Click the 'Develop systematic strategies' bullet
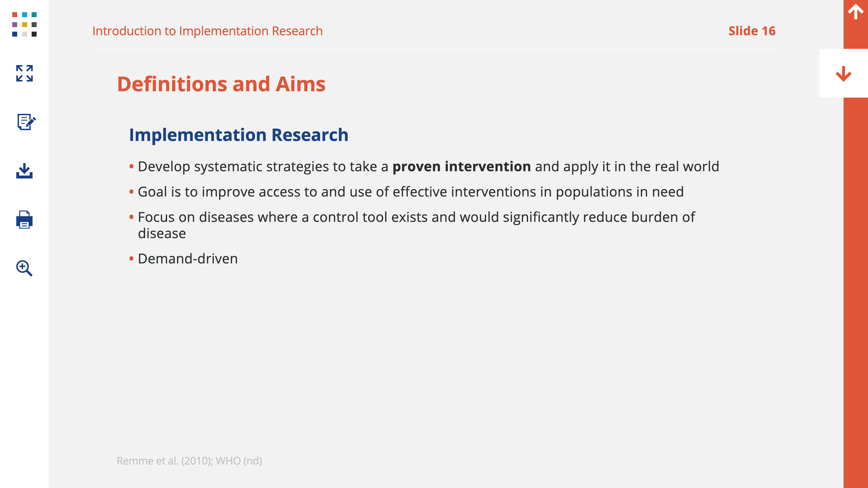The image size is (868, 488). point(428,167)
